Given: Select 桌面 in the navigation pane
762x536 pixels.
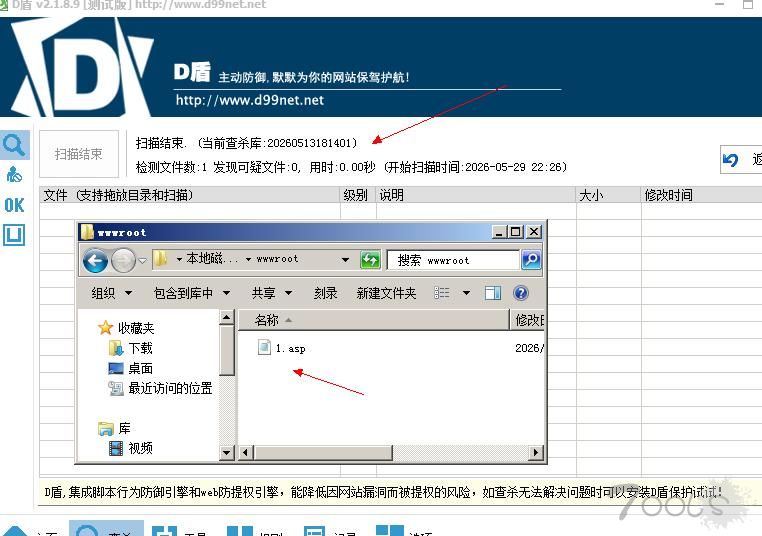Looking at the screenshot, I should tap(140, 368).
